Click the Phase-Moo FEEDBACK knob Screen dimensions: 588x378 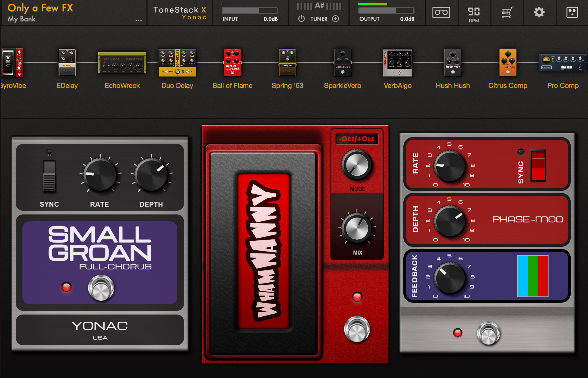tap(450, 278)
